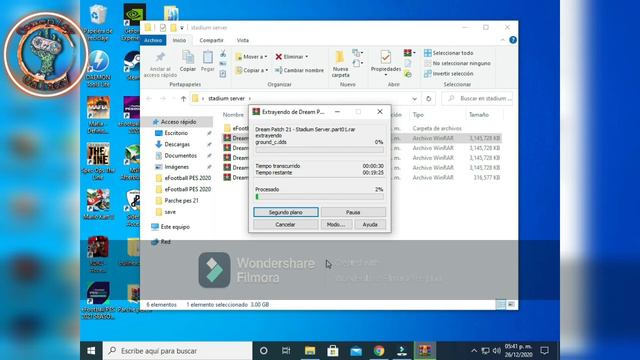
Task: Click the volume icon in system tray
Action: pyautogui.click(x=496, y=351)
